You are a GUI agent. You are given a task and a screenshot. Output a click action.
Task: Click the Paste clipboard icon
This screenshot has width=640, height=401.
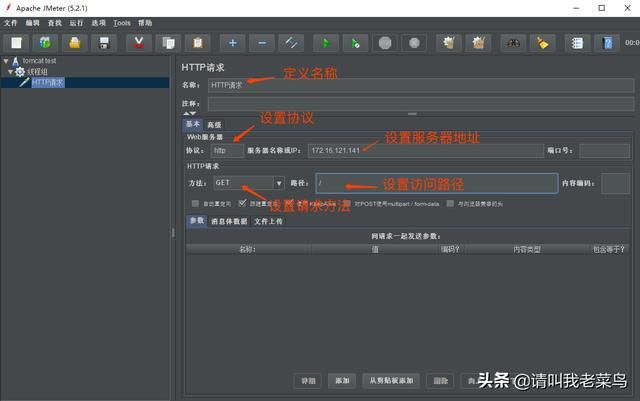click(198, 43)
